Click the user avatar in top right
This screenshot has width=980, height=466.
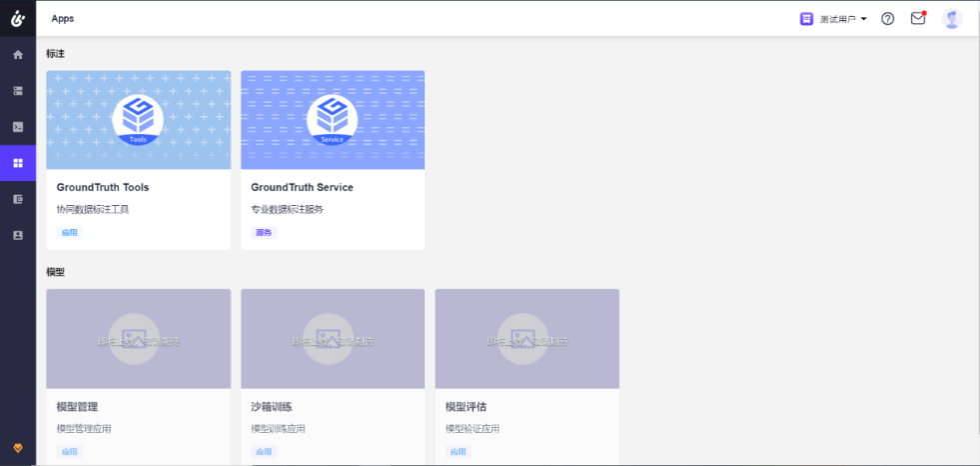click(x=952, y=19)
